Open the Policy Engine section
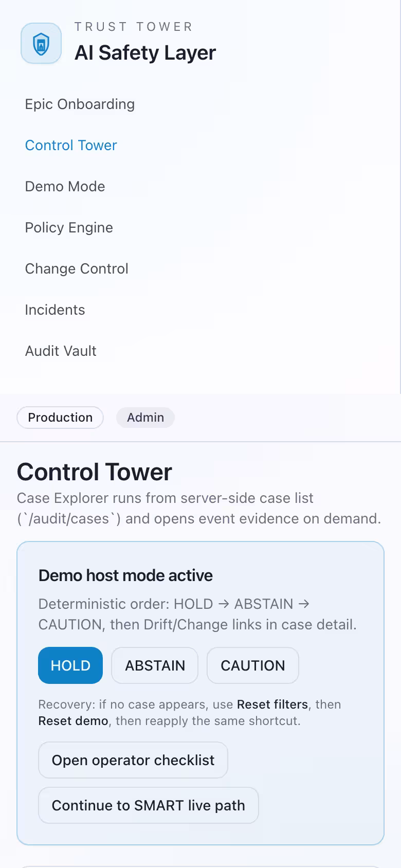Screen dimensions: 401x868 (x=68, y=227)
